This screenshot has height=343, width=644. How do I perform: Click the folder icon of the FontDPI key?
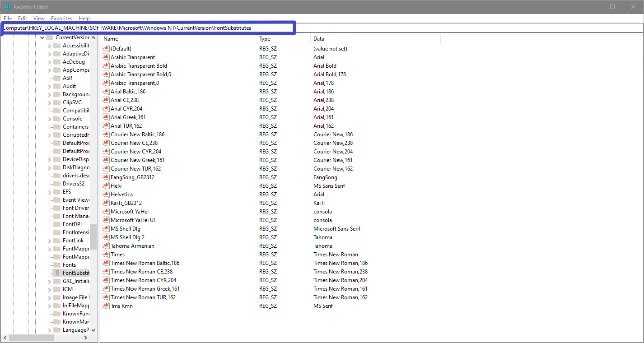coord(57,224)
